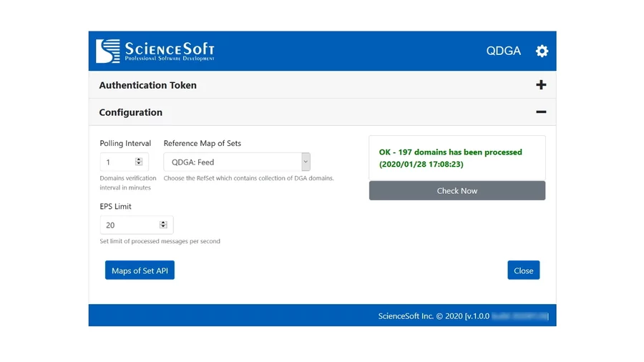Click the green OK status message
Viewport: 644px width, 362px height.
coord(451,158)
